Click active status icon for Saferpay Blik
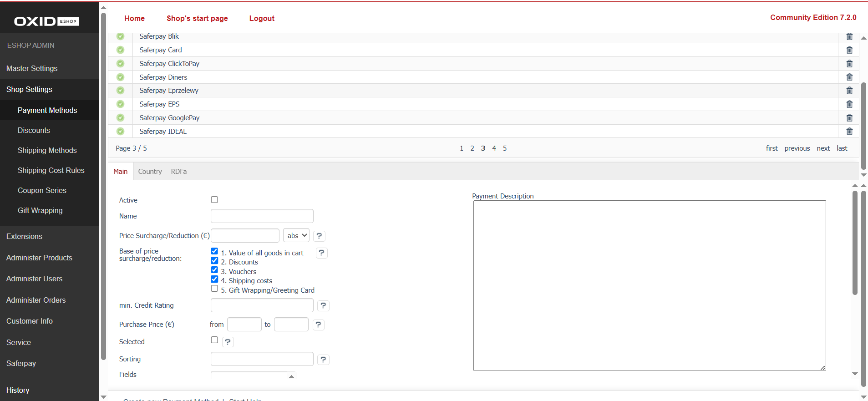The image size is (868, 401). tap(120, 36)
